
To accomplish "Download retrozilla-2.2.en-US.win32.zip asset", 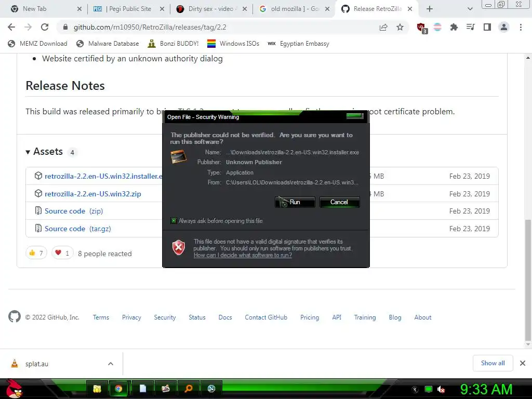I will pos(93,194).
